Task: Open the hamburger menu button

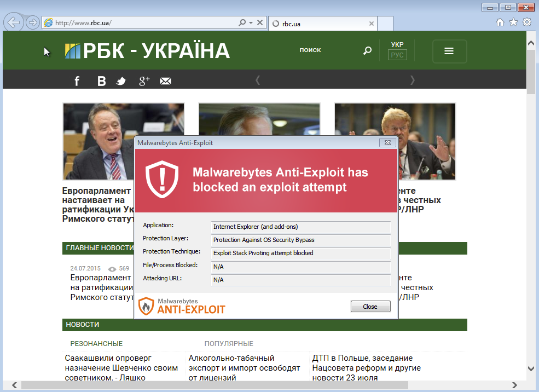Action: pos(449,51)
